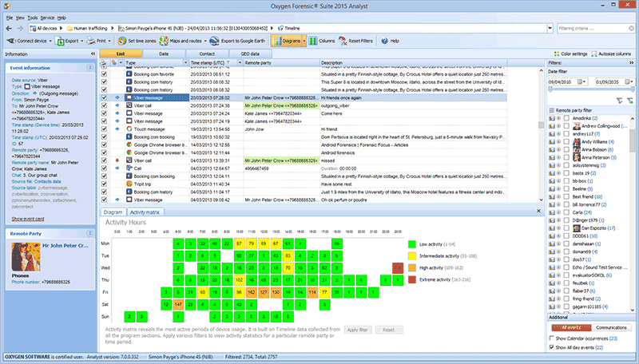
Task: Check the Best friend remote party filter
Action: [x=566, y=196]
